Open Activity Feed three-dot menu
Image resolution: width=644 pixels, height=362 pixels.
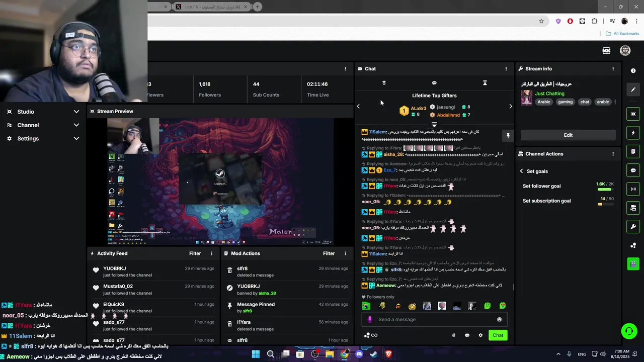click(211, 253)
